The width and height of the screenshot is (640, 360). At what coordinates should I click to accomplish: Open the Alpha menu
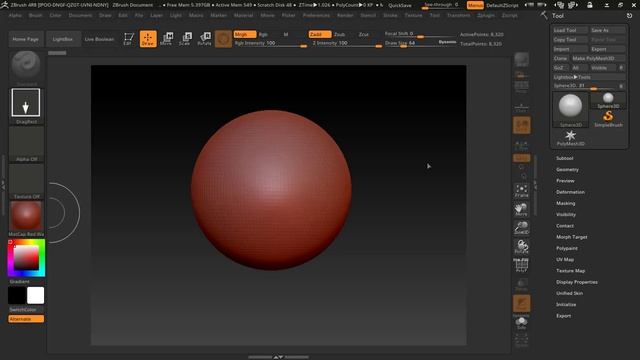click(15, 15)
